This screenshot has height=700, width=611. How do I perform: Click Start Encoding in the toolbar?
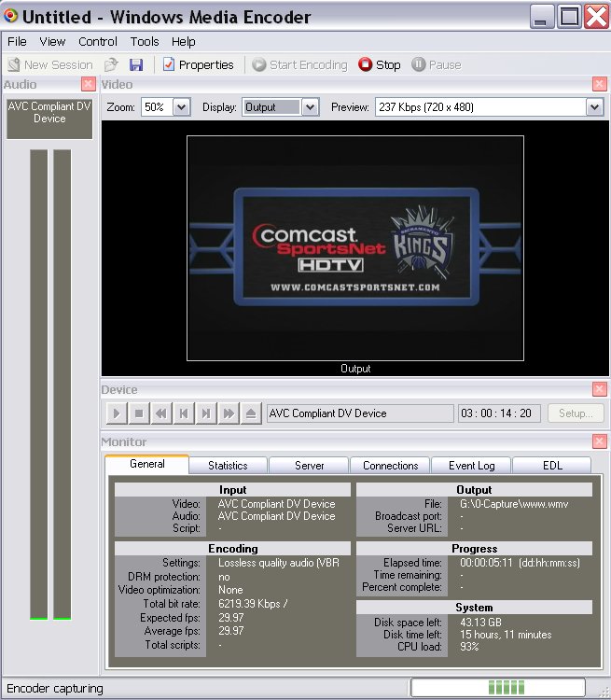[300, 65]
